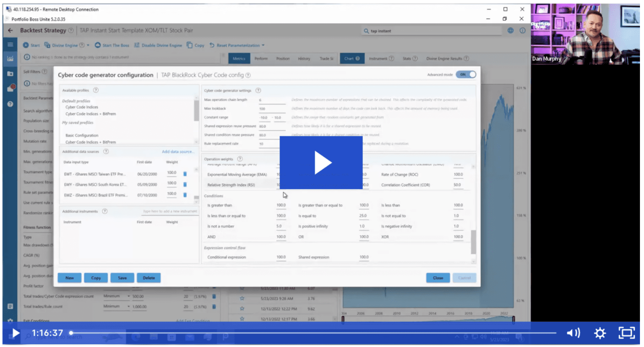The height and width of the screenshot is (347, 644).
Task: Select the Cyber Code Indices profile
Action: [x=82, y=107]
